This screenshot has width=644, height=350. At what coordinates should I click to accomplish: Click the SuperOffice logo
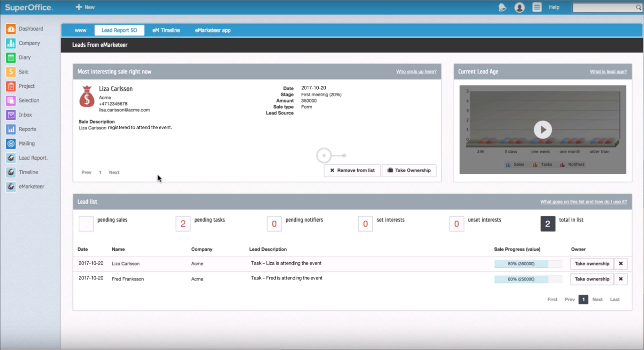(x=29, y=7)
